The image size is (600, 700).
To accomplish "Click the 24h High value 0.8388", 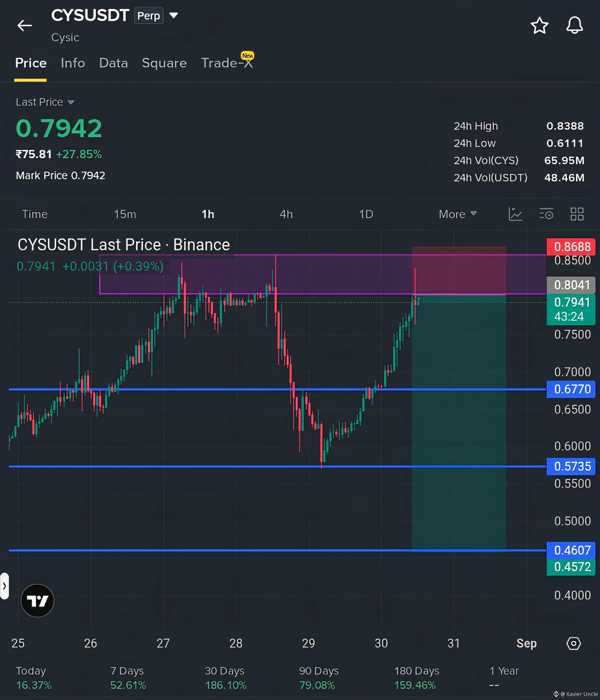I will 565,126.
